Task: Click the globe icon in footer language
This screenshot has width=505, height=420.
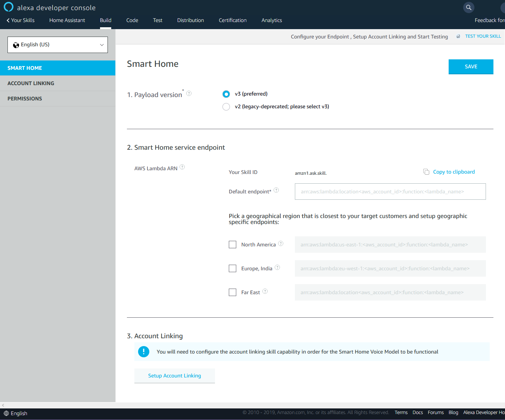Action: click(6, 413)
